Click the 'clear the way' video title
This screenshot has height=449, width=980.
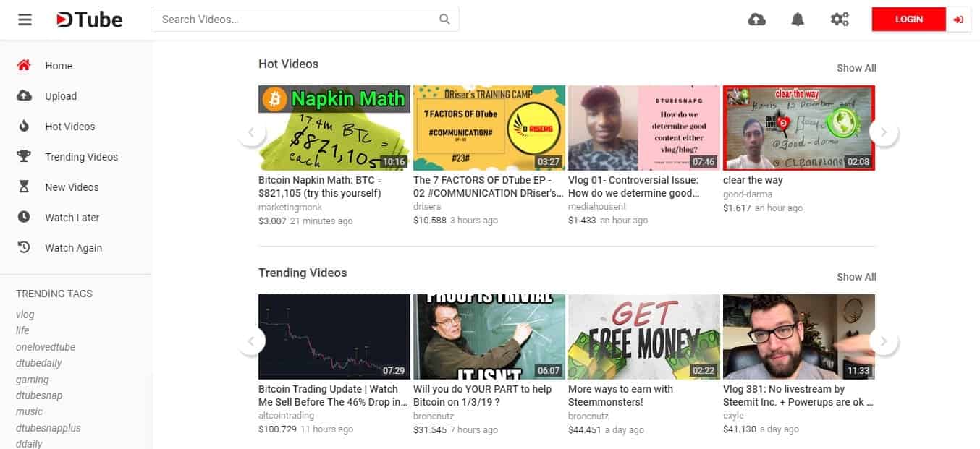[753, 180]
